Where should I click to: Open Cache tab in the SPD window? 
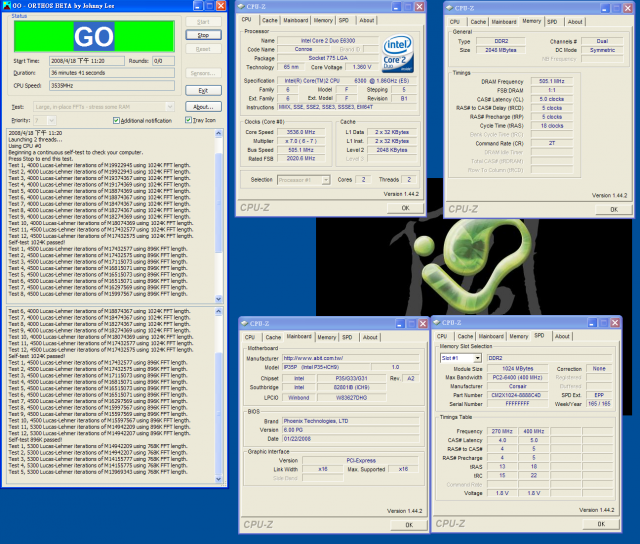tap(465, 337)
